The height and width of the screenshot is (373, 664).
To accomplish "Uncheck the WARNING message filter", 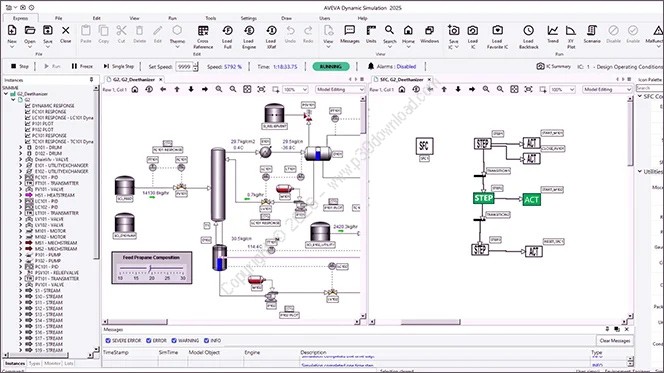I will 174,340.
